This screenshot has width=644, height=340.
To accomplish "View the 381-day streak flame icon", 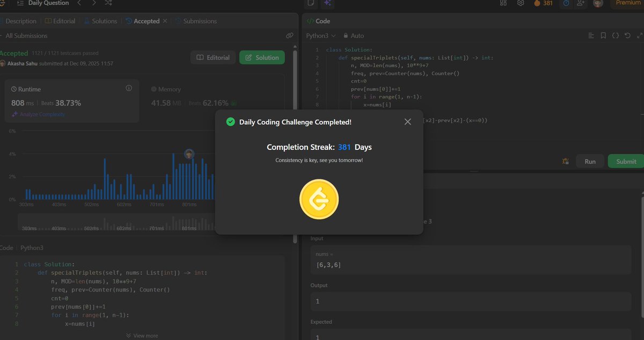I will point(536,3).
